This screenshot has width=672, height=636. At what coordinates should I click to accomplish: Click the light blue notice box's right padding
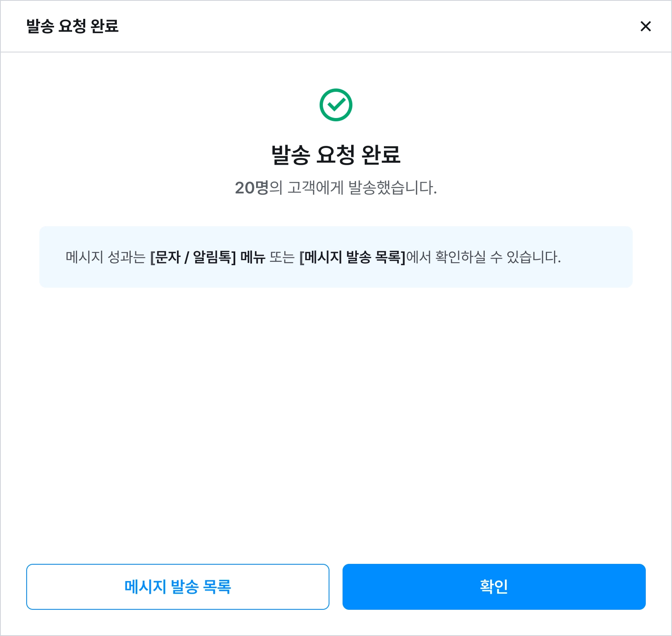tap(606, 257)
